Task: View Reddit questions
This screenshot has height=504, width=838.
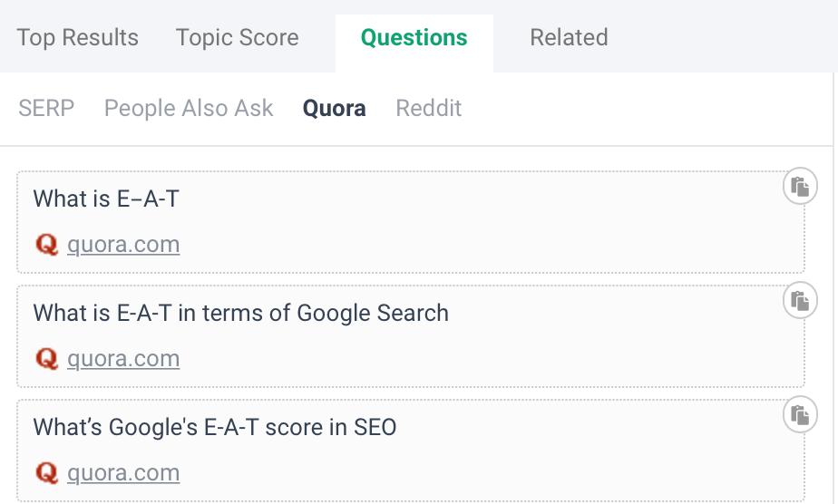Action: (429, 108)
